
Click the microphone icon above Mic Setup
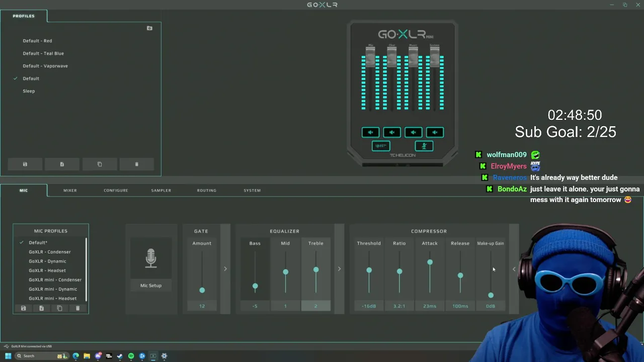[151, 258]
